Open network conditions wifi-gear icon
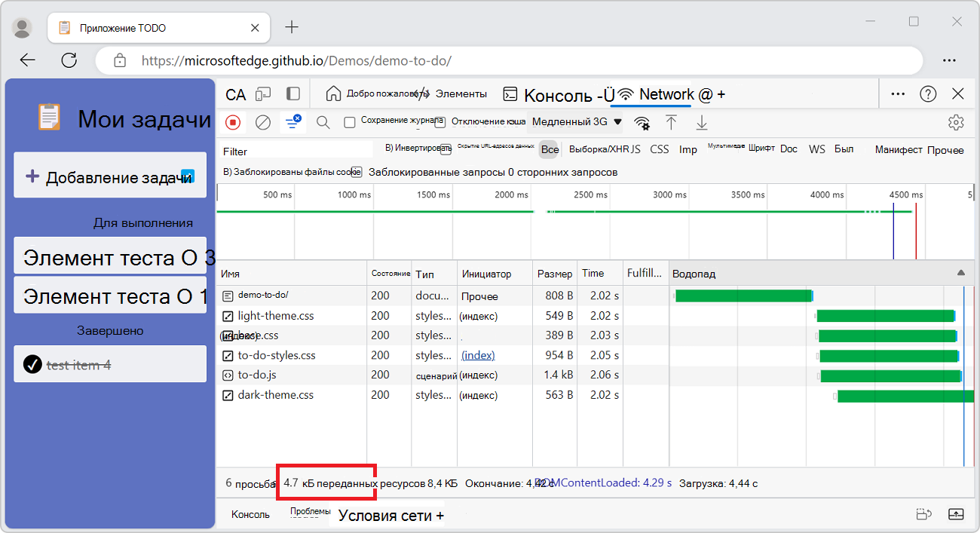The width and height of the screenshot is (980, 533). [642, 122]
